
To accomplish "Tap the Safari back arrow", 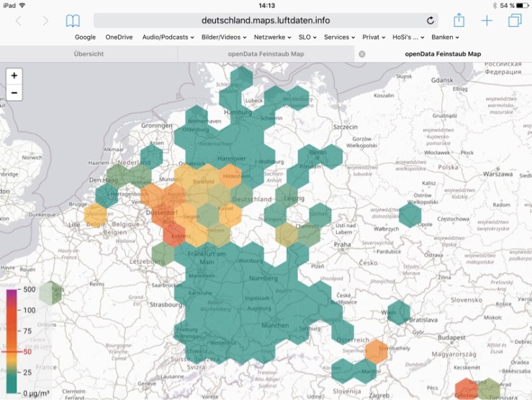I will coord(19,20).
